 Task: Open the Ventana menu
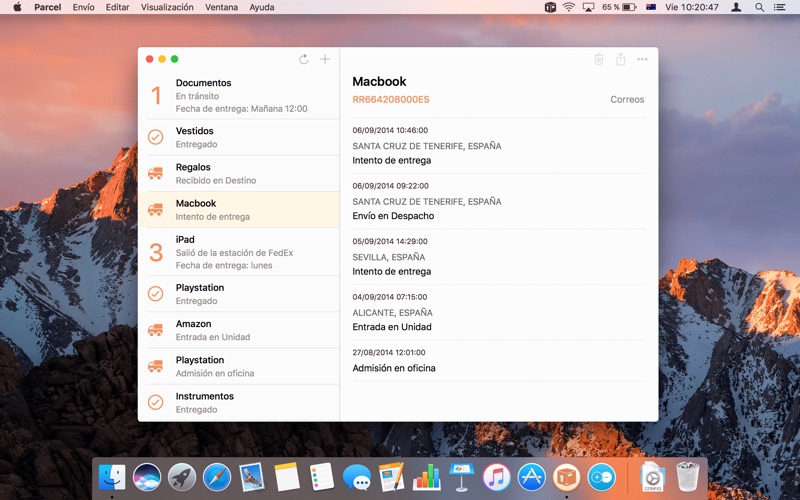(x=221, y=7)
